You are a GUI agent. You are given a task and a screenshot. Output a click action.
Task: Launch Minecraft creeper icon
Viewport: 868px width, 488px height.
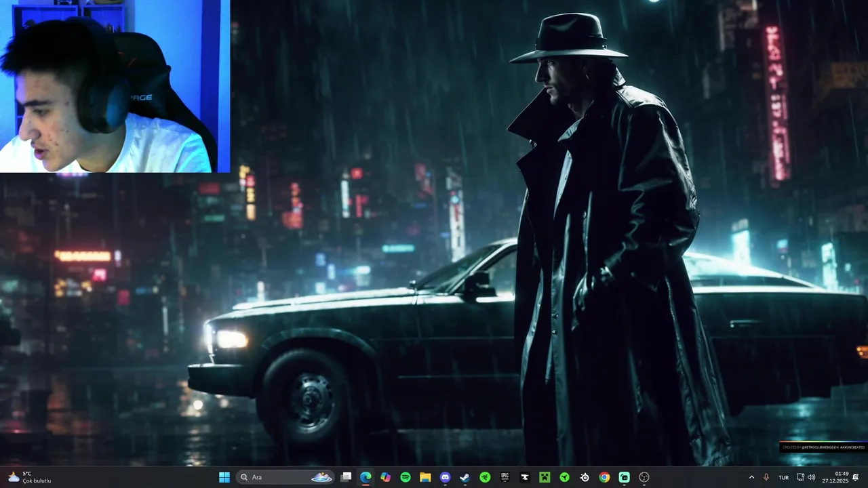point(545,477)
